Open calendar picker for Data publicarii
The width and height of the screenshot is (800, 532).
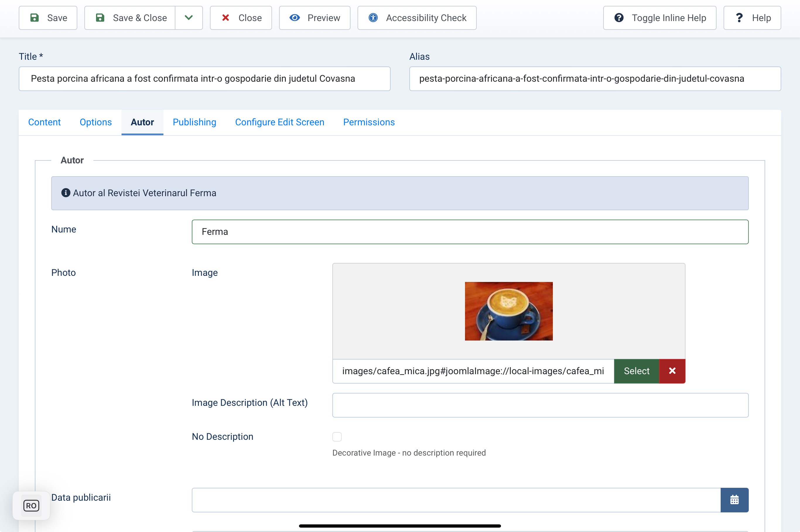[x=734, y=500]
